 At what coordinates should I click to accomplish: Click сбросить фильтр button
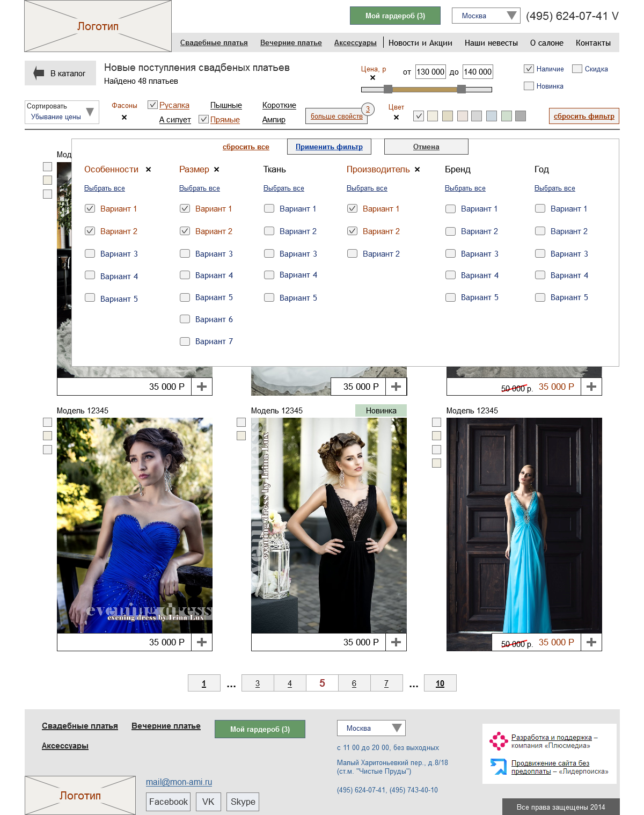tap(584, 116)
